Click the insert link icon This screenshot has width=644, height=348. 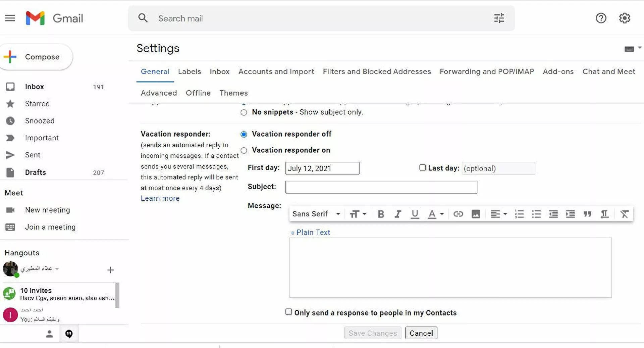coord(458,214)
